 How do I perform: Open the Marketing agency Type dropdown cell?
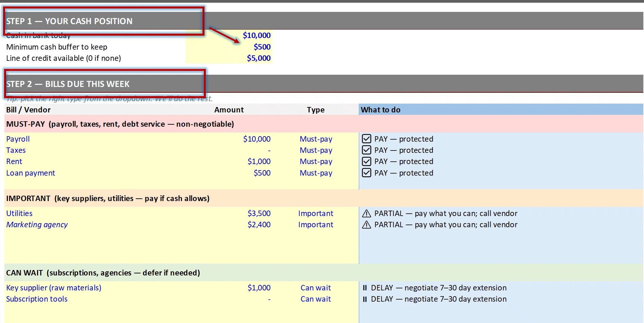(316, 225)
